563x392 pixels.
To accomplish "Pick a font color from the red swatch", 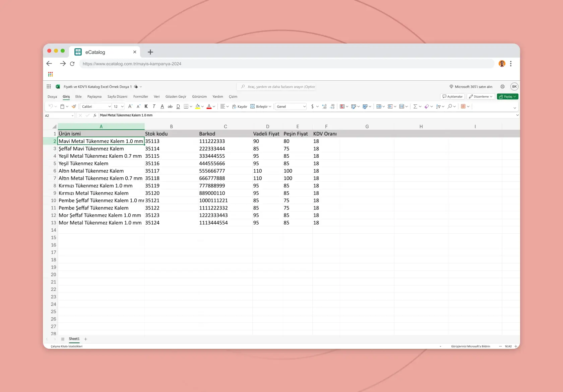I will [x=209, y=106].
